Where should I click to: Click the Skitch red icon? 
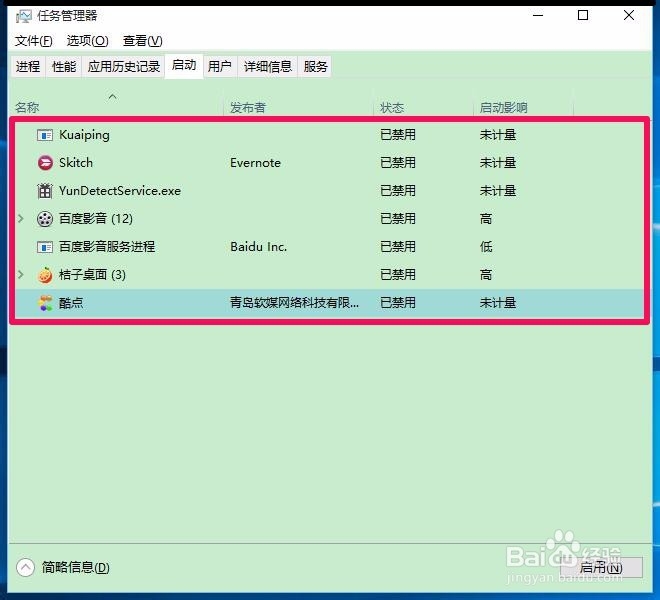(x=45, y=163)
